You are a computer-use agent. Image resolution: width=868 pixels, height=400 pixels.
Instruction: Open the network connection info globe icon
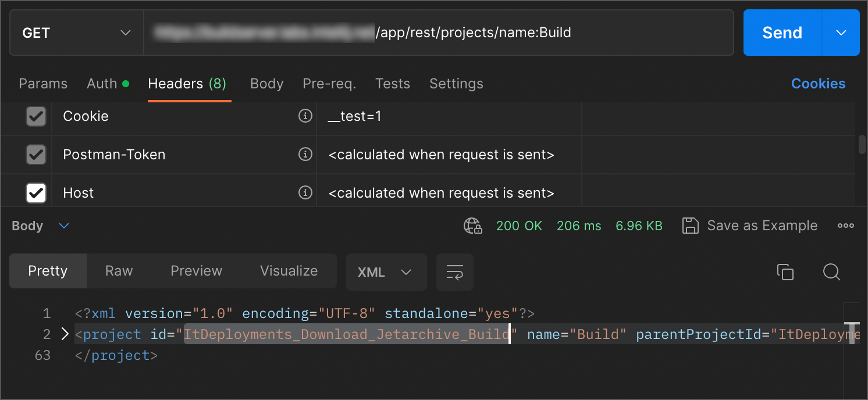473,226
